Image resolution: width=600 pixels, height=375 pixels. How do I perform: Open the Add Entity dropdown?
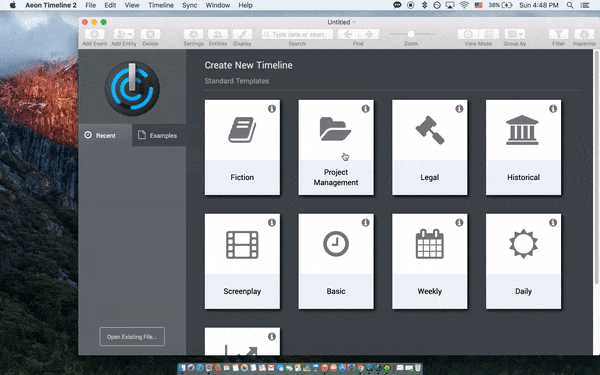pos(124,34)
